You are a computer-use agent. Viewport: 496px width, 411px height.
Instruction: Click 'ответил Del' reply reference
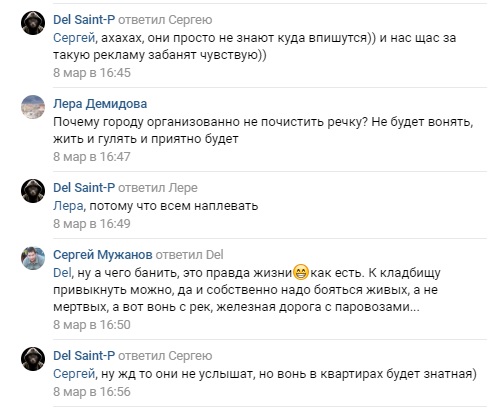click(x=190, y=255)
